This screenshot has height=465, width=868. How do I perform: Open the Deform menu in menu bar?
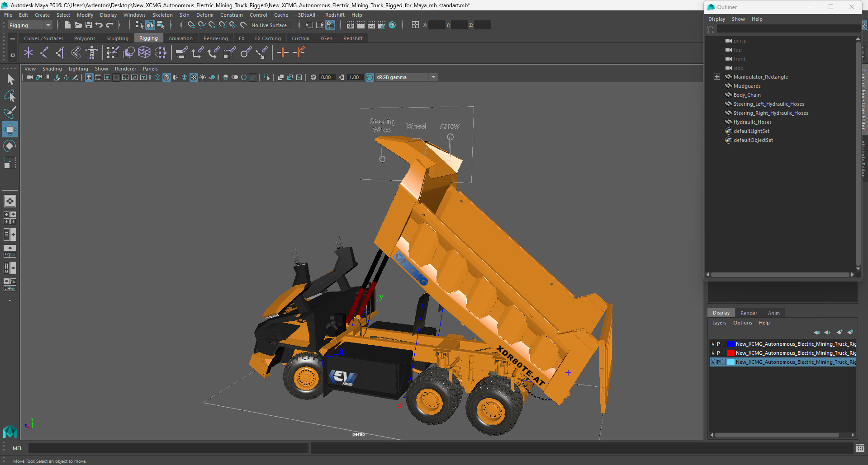[204, 15]
